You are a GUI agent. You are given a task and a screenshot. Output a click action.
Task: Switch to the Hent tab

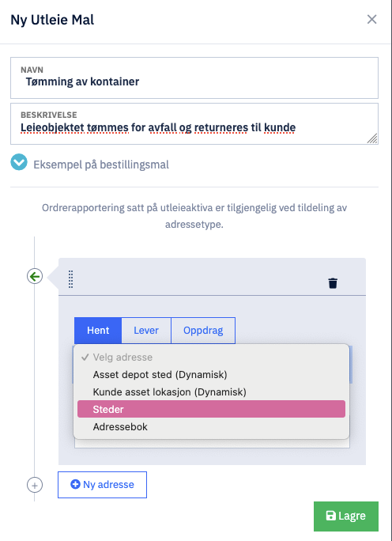[98, 331]
